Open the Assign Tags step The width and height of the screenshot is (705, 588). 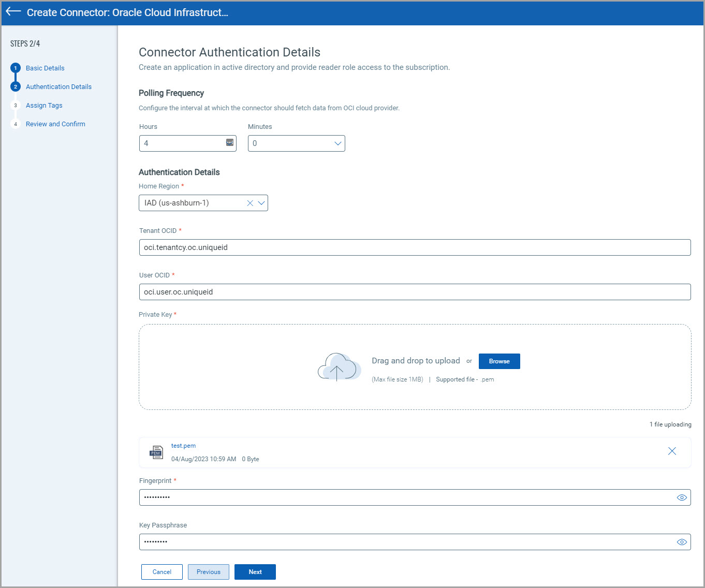point(44,106)
